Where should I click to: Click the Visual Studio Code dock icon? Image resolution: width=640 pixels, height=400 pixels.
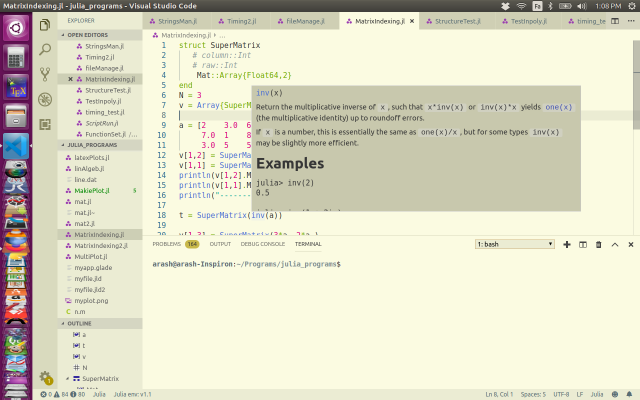point(16,146)
